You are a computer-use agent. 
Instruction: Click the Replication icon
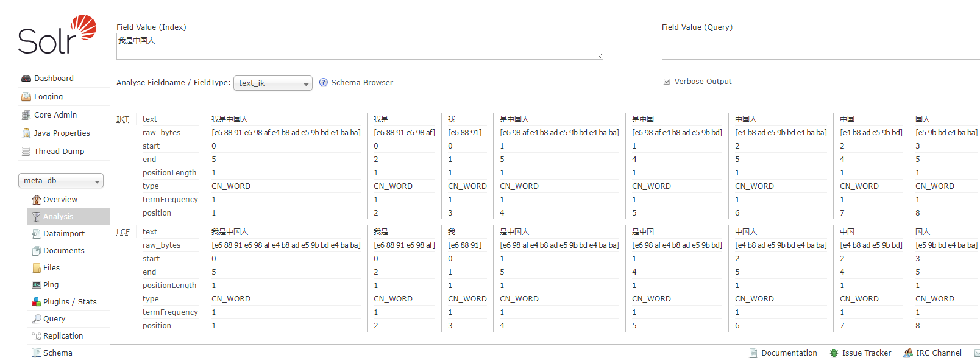36,336
